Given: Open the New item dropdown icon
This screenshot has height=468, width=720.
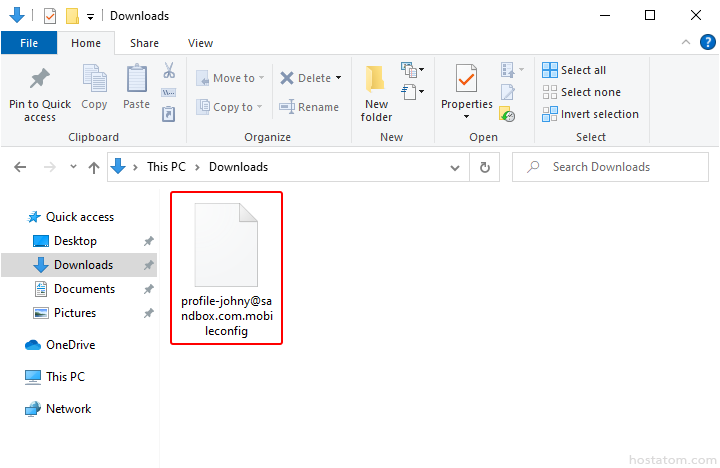Looking at the screenshot, I should (x=412, y=70).
